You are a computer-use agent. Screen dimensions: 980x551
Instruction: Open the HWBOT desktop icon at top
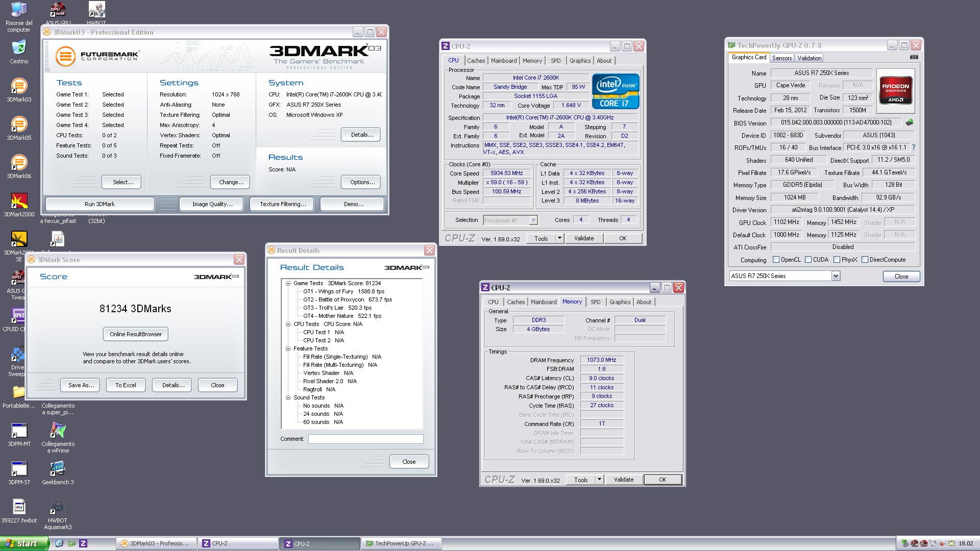click(x=96, y=13)
